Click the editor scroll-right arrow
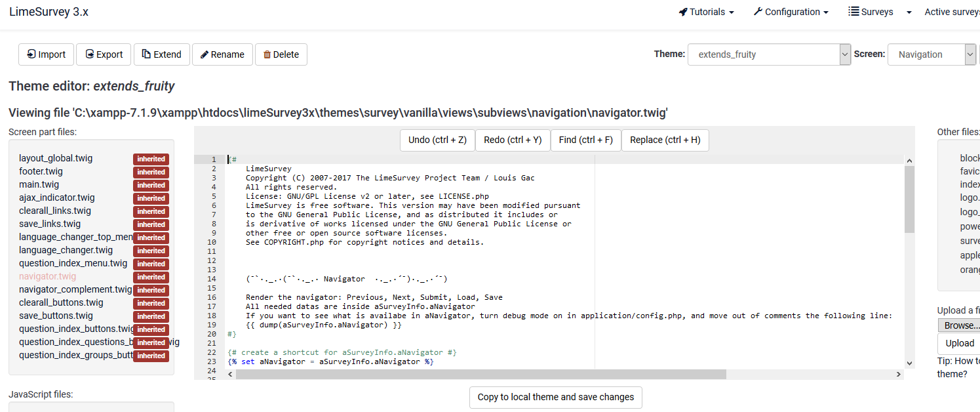This screenshot has height=412, width=980. click(899, 374)
